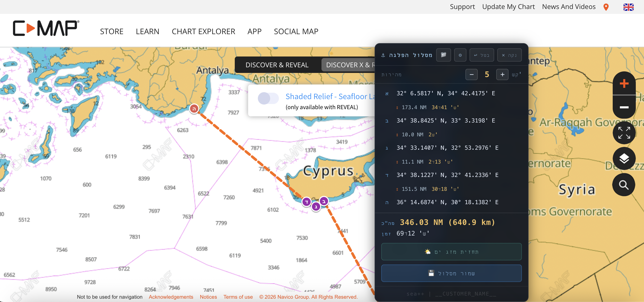Image resolution: width=644 pixels, height=302 pixels.
Task: Click the Shaded Relief - Seafloor label
Action: pyautogui.click(x=330, y=97)
